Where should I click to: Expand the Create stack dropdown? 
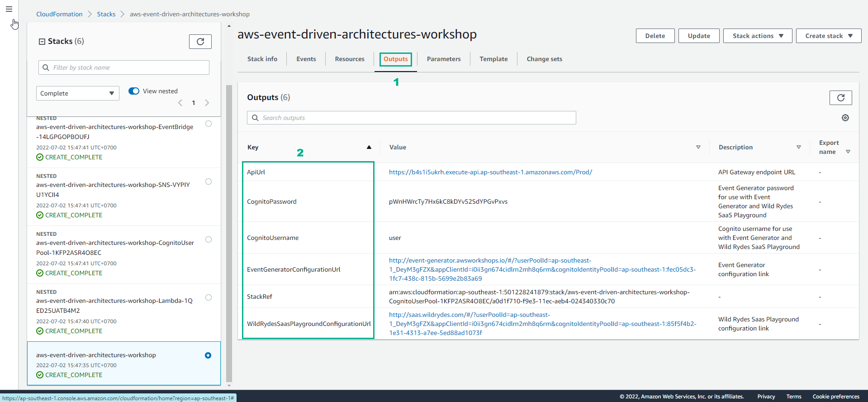pos(829,36)
